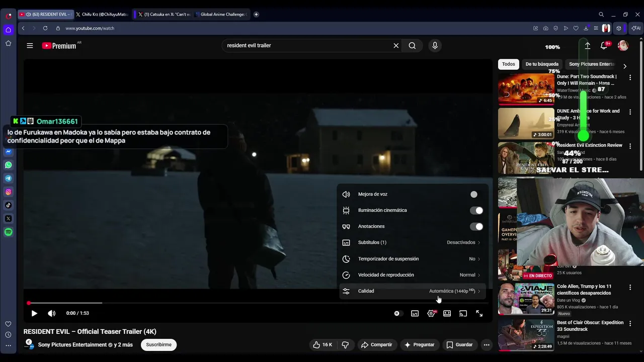Run the search with magnifier button

click(412, 45)
